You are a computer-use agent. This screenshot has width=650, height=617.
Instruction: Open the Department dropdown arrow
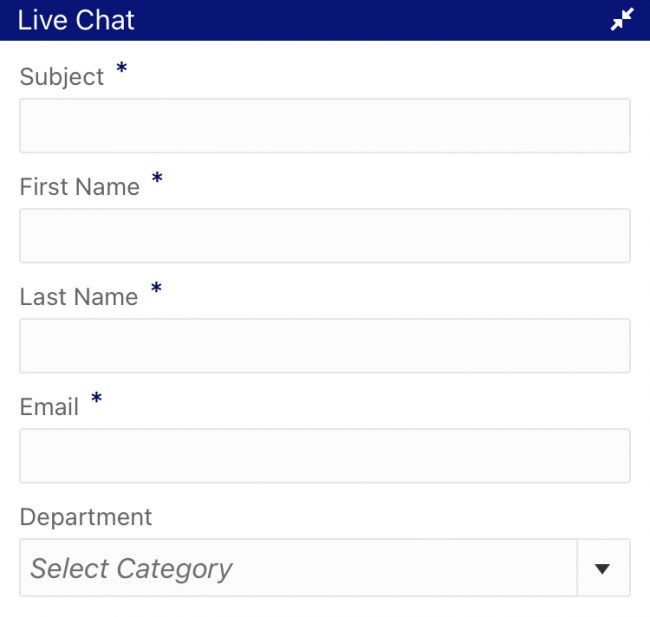click(x=603, y=568)
